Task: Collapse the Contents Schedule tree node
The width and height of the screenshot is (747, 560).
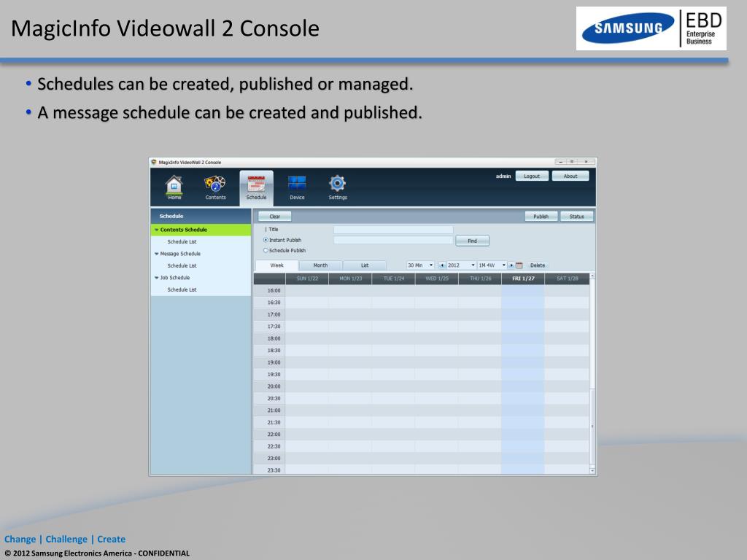Action: pos(156,230)
